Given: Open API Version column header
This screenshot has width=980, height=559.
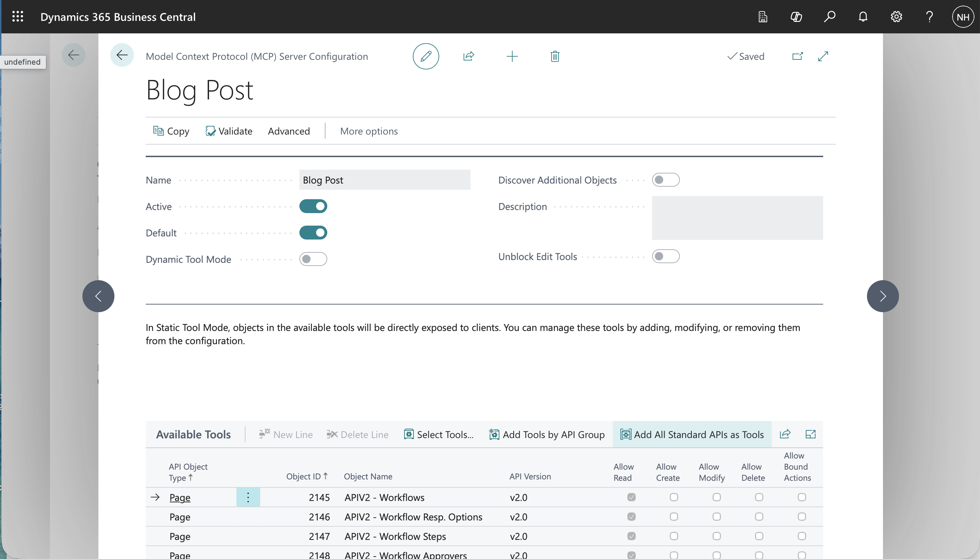Looking at the screenshot, I should pos(530,477).
